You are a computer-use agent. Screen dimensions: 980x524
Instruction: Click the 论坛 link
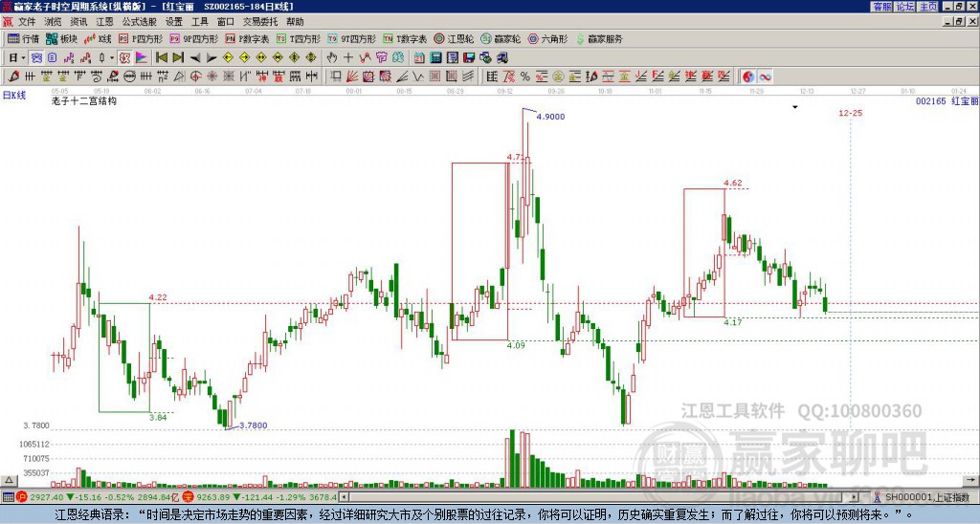coord(904,7)
